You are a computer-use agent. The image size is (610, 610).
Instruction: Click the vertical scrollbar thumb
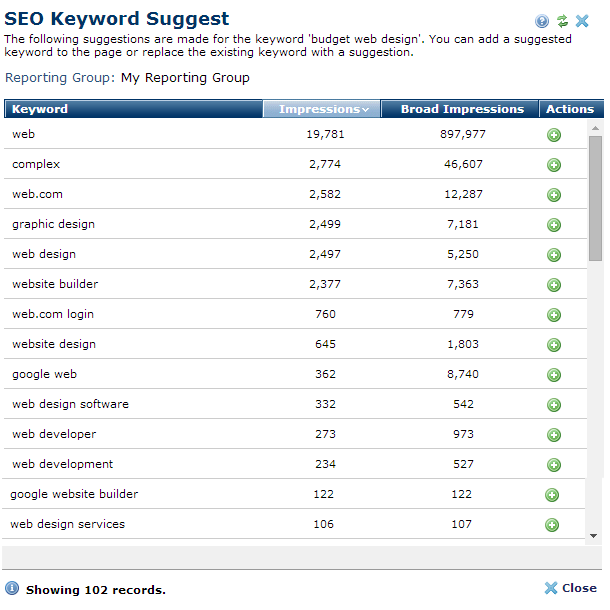click(x=595, y=198)
